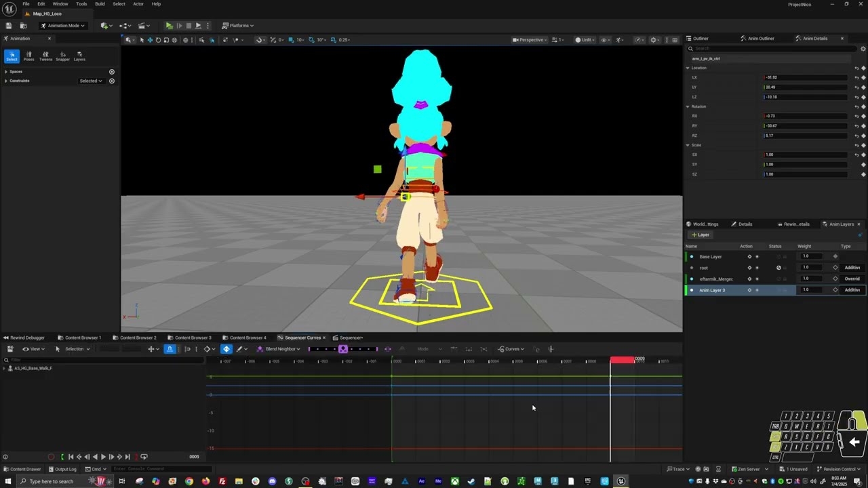Screen dimensions: 868x488
Task: Click the red playhead marker on timeline
Action: 623,360
